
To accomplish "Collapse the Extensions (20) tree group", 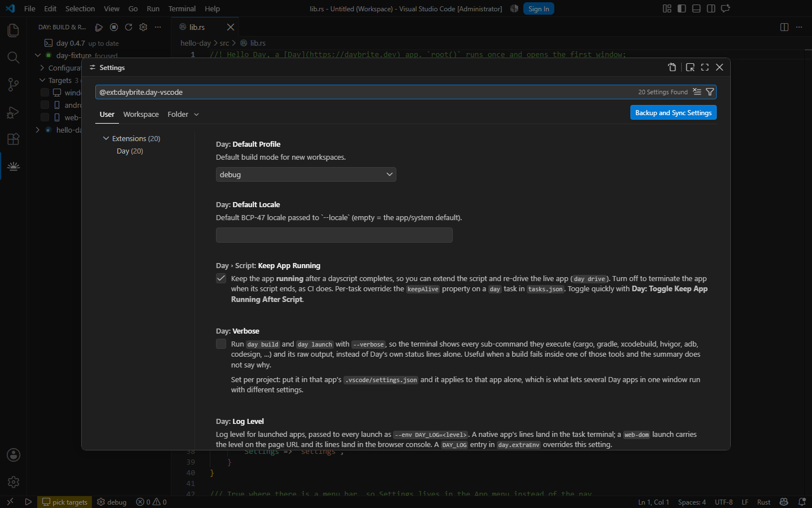I will pyautogui.click(x=106, y=138).
